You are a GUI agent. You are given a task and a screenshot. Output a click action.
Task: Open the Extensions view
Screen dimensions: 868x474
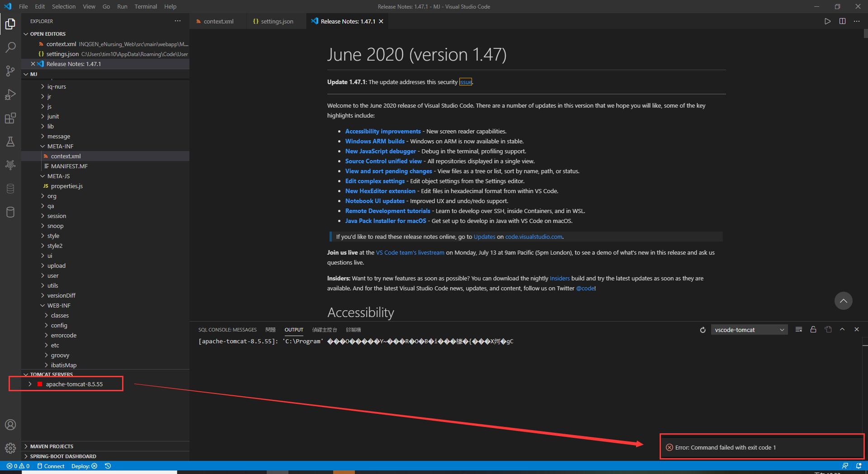10,118
